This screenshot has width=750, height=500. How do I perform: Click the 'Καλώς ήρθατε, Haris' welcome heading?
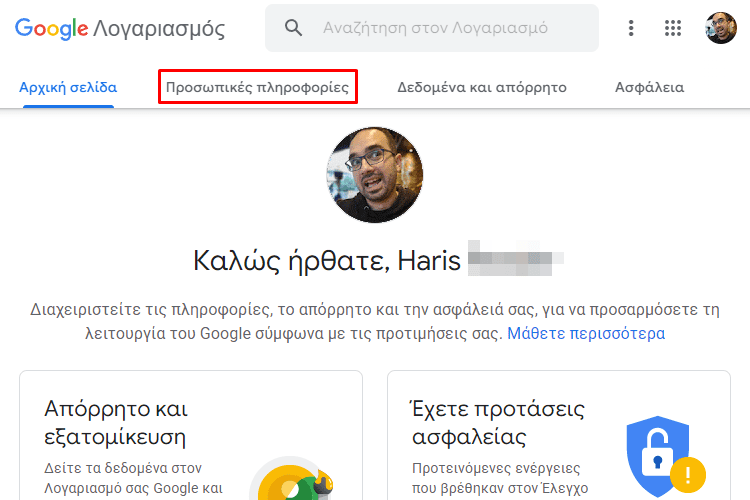327,261
